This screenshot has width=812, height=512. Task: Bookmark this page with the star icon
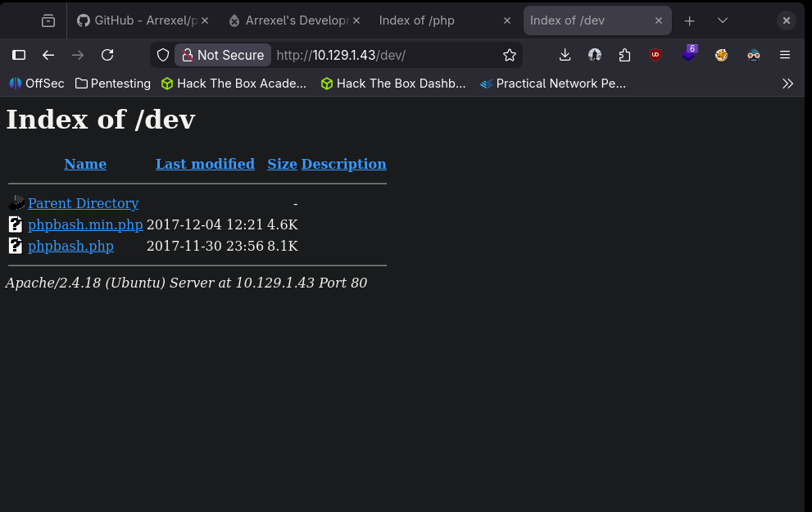pos(510,55)
